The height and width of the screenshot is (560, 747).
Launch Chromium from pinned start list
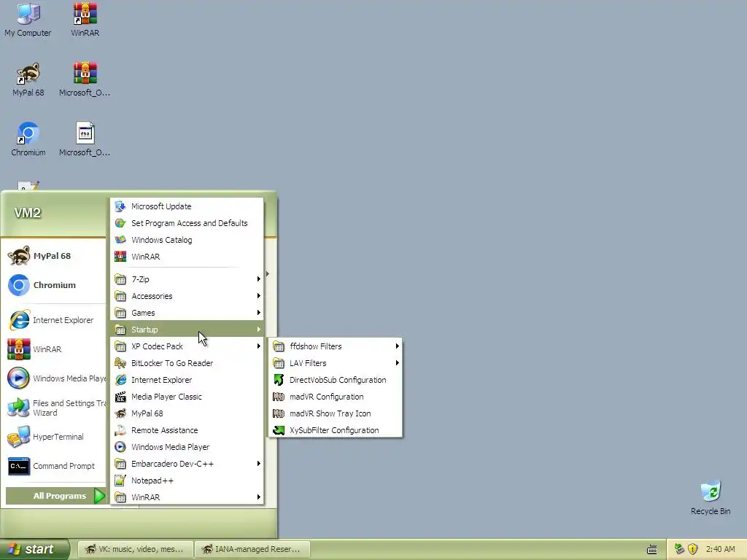pyautogui.click(x=53, y=285)
